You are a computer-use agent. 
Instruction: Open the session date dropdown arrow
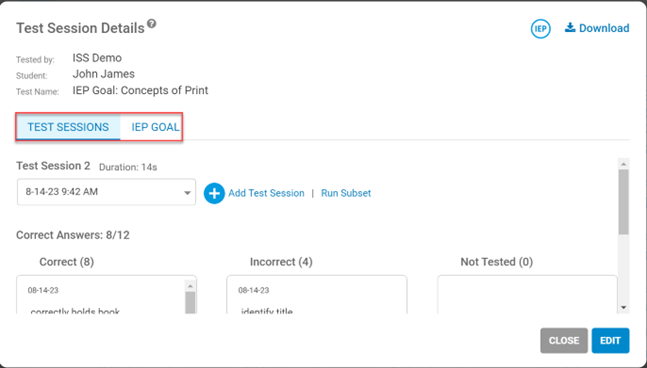[187, 193]
